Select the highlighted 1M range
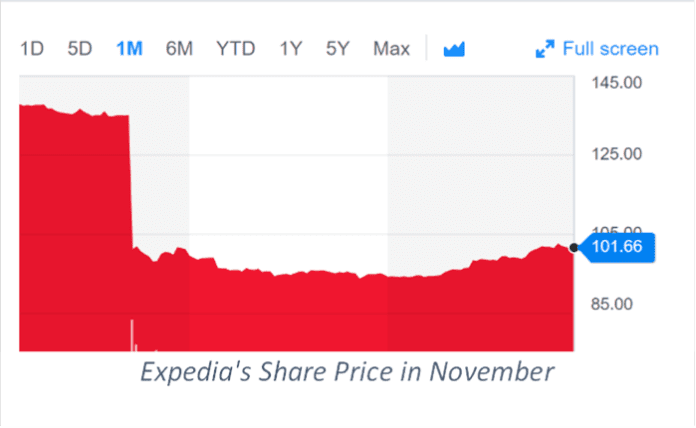The image size is (696, 428). pyautogui.click(x=129, y=49)
